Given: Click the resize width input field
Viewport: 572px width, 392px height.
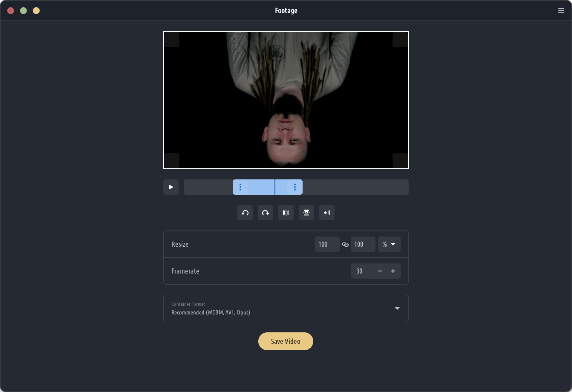Looking at the screenshot, I should [x=327, y=244].
